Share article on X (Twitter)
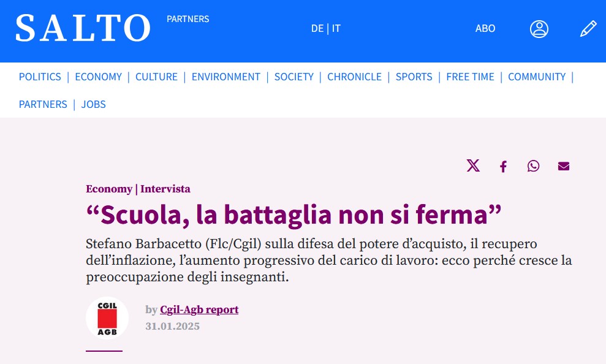This screenshot has width=606, height=364. 473,166
